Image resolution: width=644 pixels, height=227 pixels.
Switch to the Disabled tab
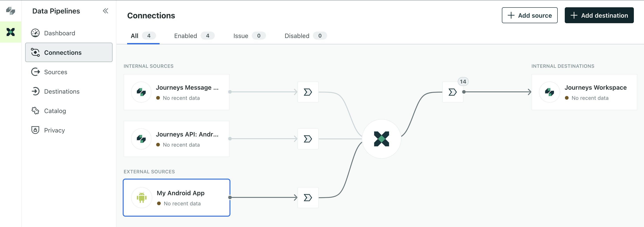click(x=305, y=36)
